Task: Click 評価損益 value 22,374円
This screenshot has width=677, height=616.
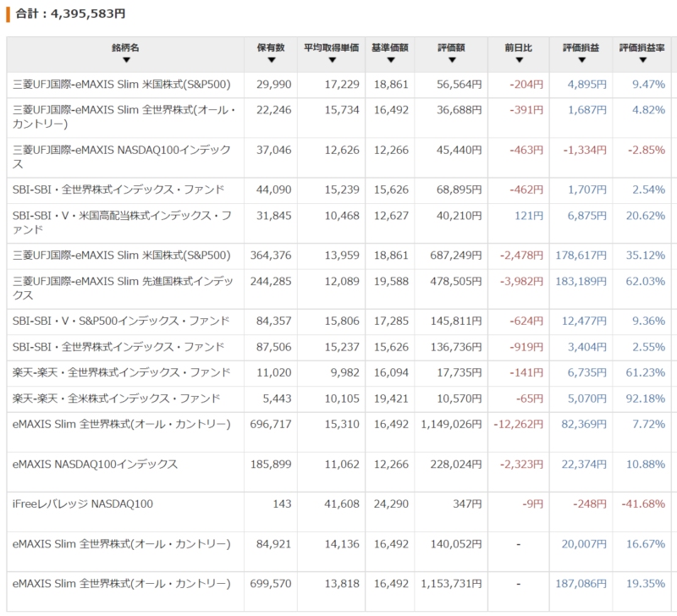Action: tap(584, 465)
